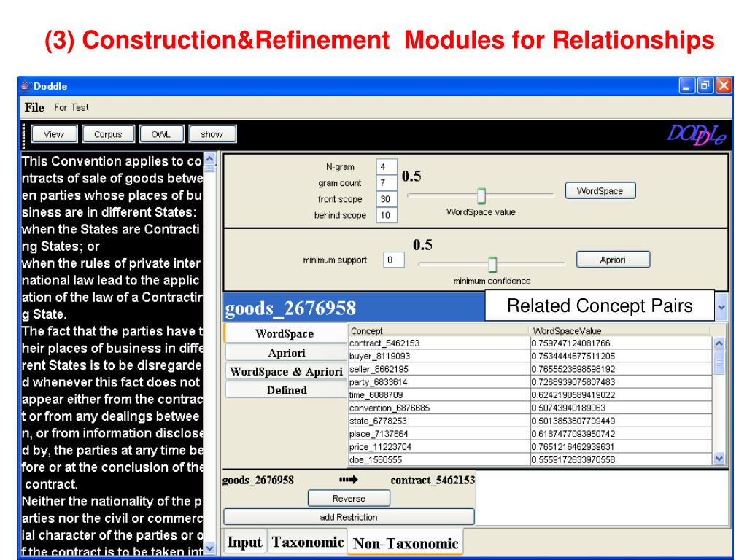Click the gram count input field
Image resolution: width=747 pixels, height=560 pixels.
387,183
